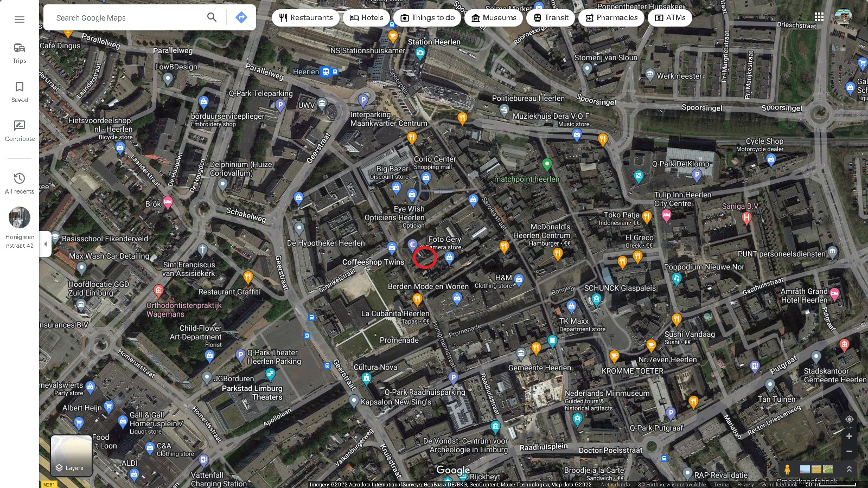Click the show your location button
Screen dimensions: 868x488
(849, 419)
